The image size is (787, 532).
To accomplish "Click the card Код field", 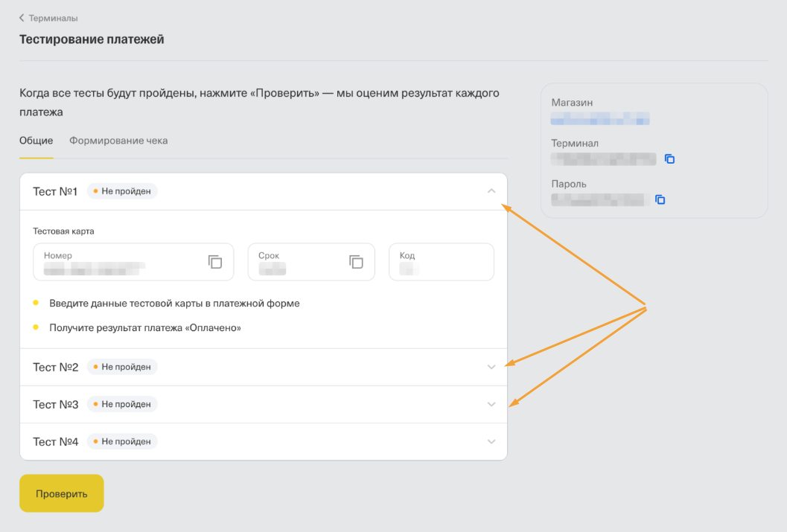I will [441, 262].
